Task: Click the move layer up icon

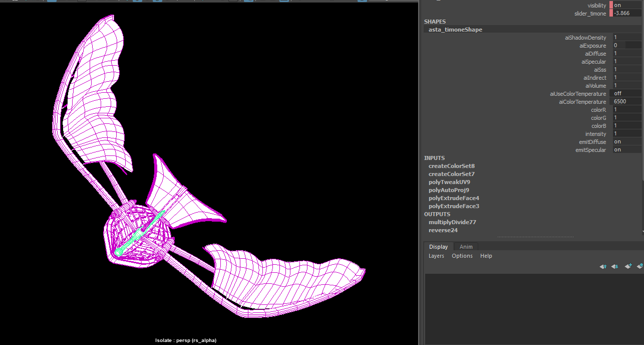Action: tap(603, 266)
